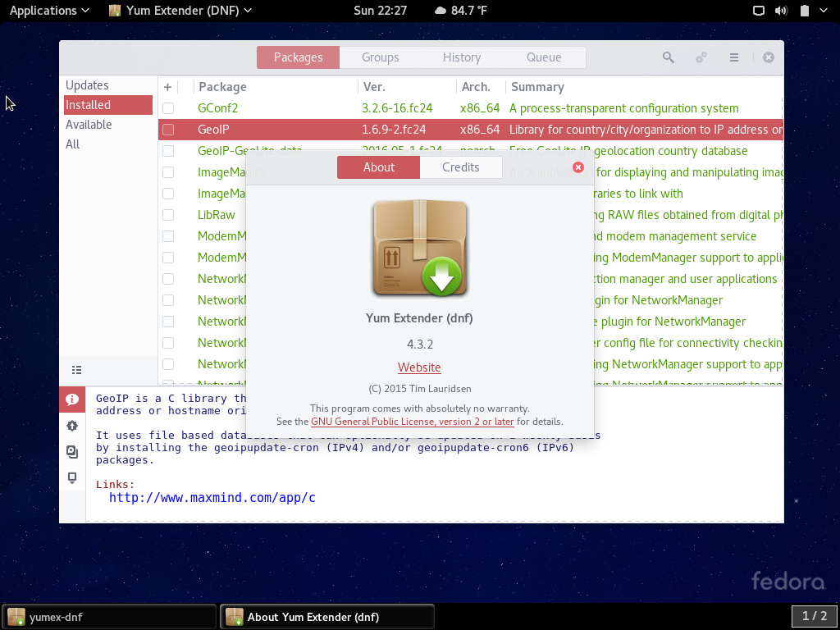Click the volume icon in the top bar
This screenshot has height=630, width=840.
pos(781,11)
